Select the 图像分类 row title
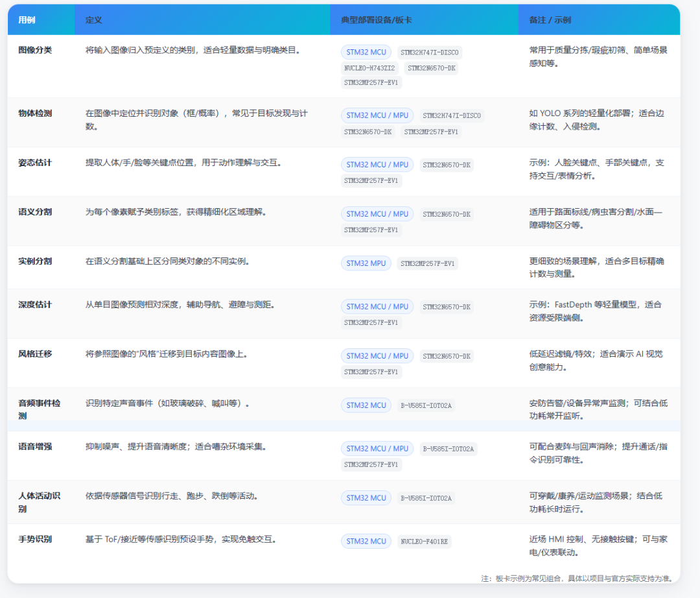This screenshot has width=700, height=598. [x=35, y=50]
